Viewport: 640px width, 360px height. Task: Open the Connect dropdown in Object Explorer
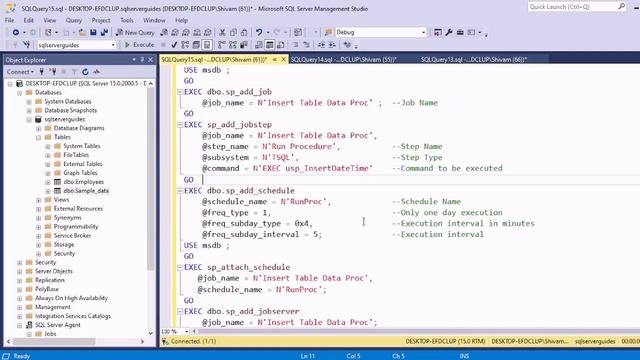[20, 72]
